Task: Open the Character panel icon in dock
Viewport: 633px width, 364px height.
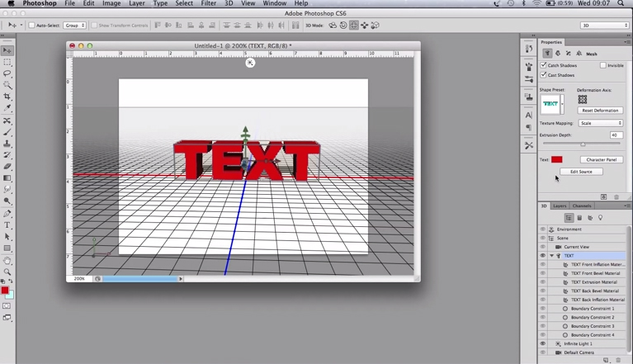Action: pyautogui.click(x=529, y=115)
